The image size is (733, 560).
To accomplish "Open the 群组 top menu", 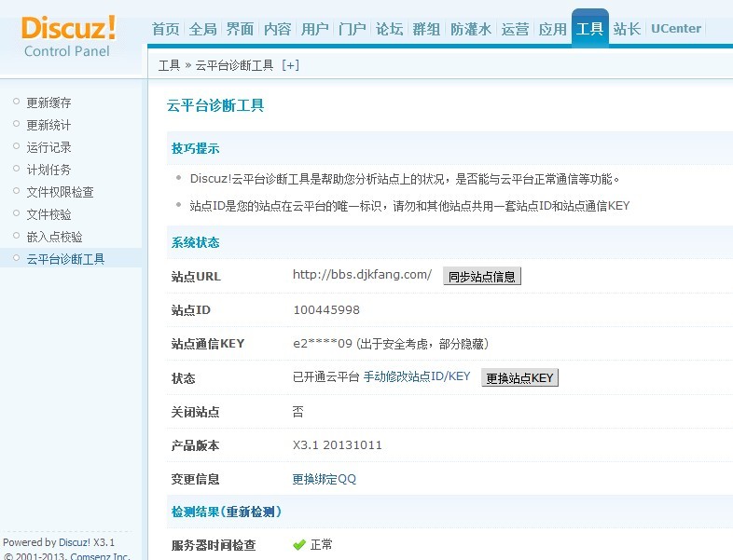I will (x=426, y=29).
